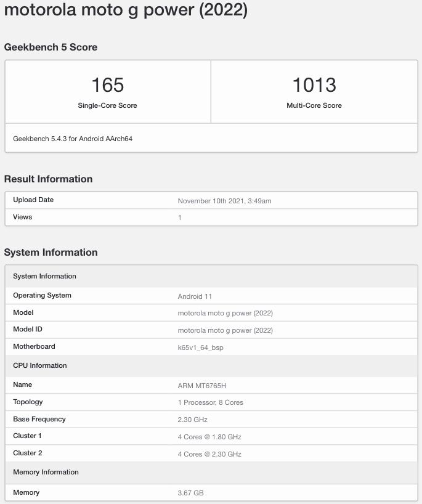Click the Single-Core Score label

point(107,105)
